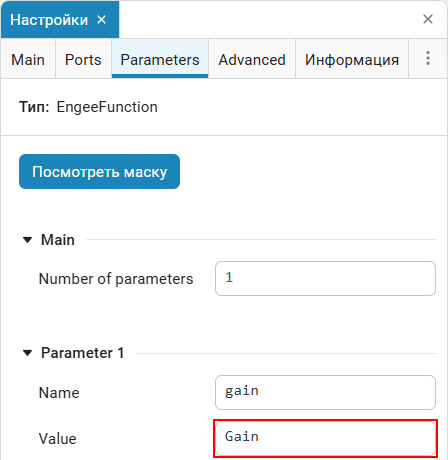The height and width of the screenshot is (460, 448).
Task: Click the Посмотреть маску button
Action: [99, 171]
